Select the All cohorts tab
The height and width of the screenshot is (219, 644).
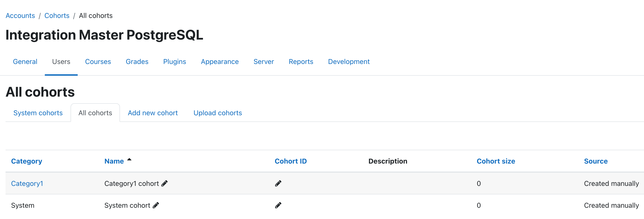(95, 113)
